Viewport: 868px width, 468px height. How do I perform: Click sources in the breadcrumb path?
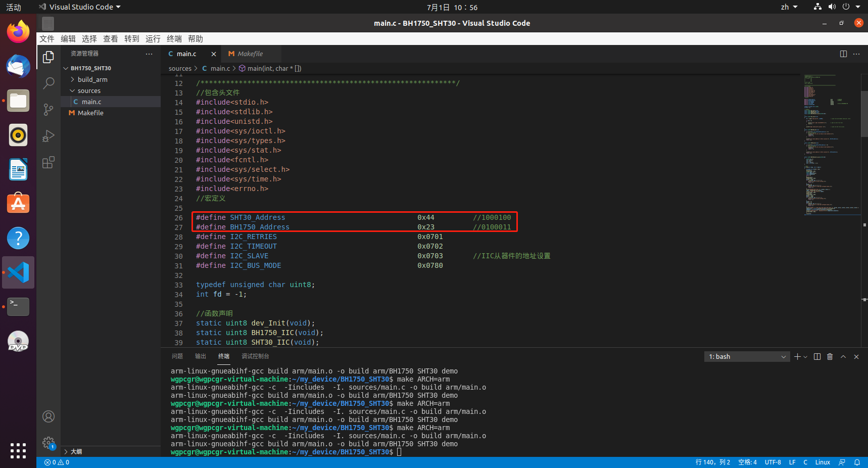[x=180, y=69]
